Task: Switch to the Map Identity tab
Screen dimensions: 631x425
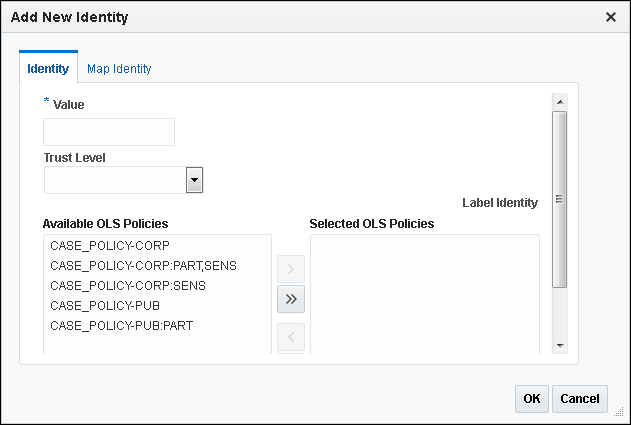Action: (x=119, y=69)
